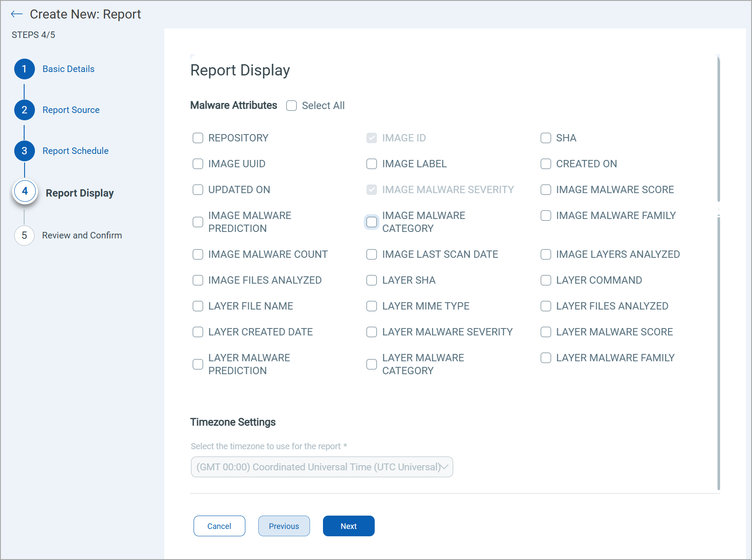
Task: Click the step 3 circle icon
Action: [25, 151]
